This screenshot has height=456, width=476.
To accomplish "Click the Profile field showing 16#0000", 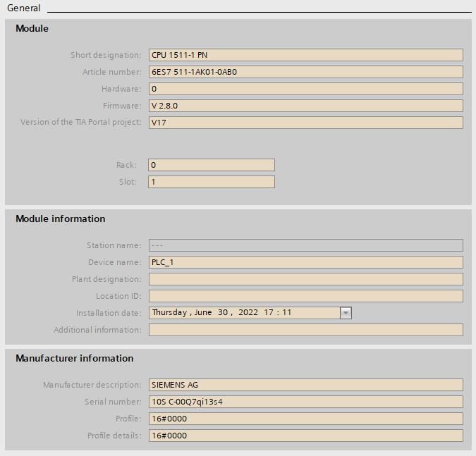I will click(305, 419).
